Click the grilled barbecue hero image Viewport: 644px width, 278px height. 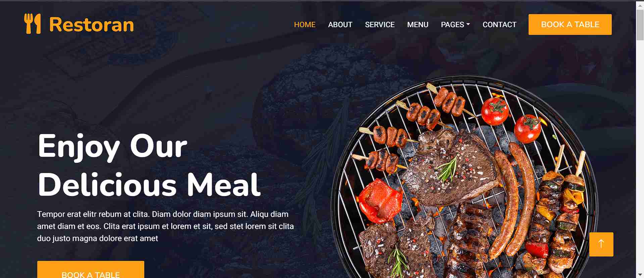[x=465, y=178]
